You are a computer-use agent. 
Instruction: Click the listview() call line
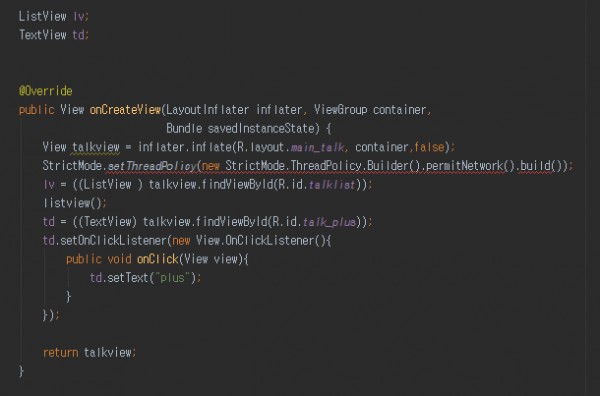pyautogui.click(x=75, y=203)
